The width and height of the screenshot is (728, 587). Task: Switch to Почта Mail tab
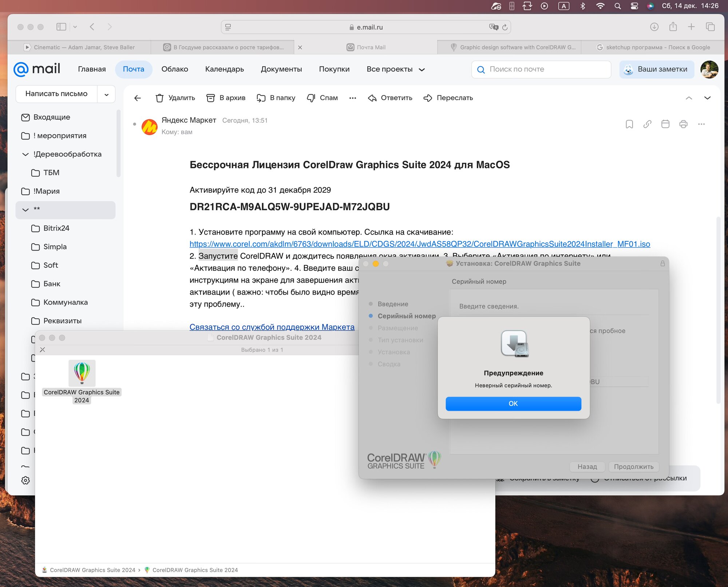click(366, 47)
